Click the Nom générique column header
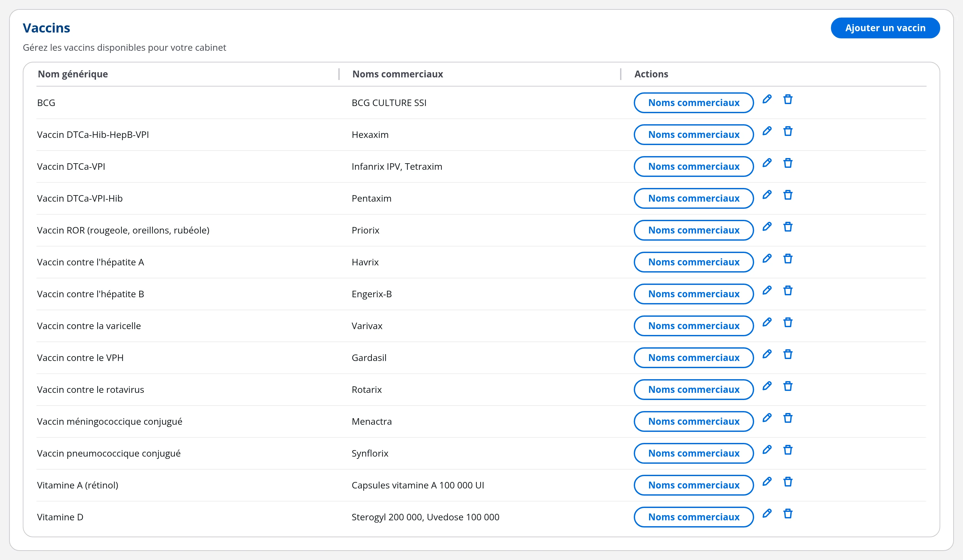 [x=73, y=74]
